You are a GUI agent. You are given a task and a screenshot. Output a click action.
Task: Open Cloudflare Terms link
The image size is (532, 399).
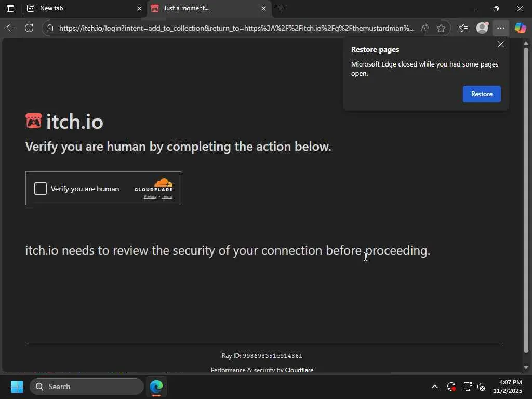[167, 197]
